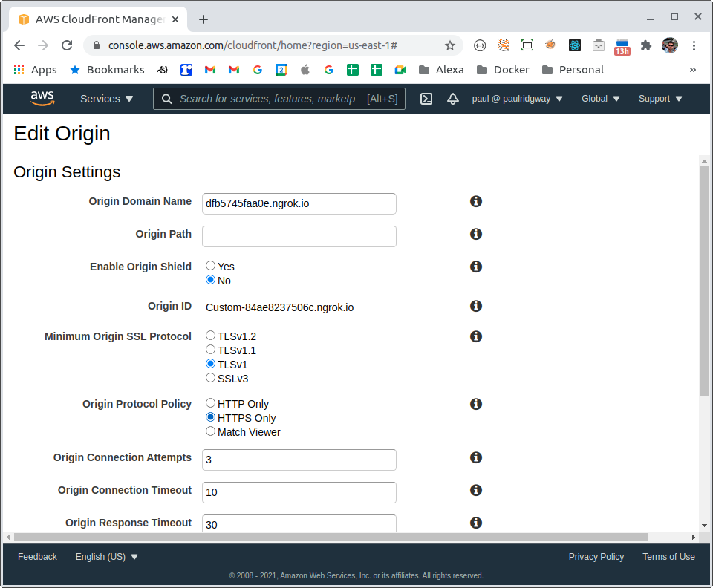Select TLSv1 minimum SSL protocol

210,364
